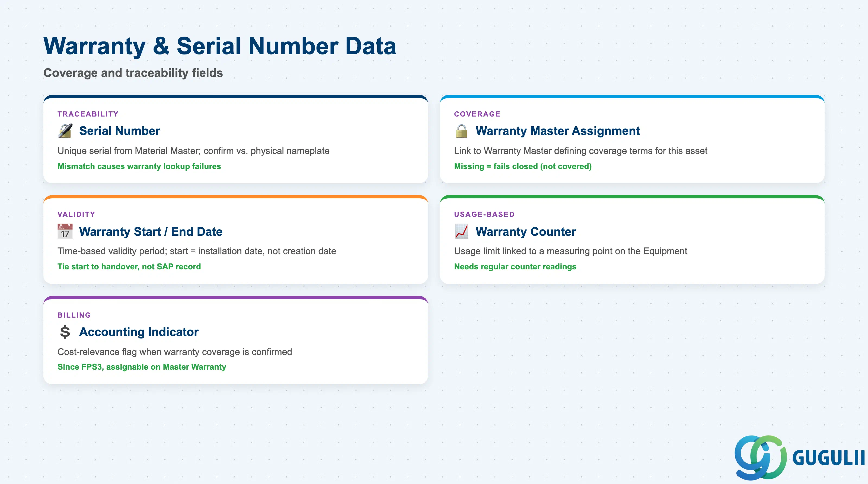Click the chart icon beside Warranty Counter
Image resolution: width=868 pixels, height=484 pixels.
461,231
